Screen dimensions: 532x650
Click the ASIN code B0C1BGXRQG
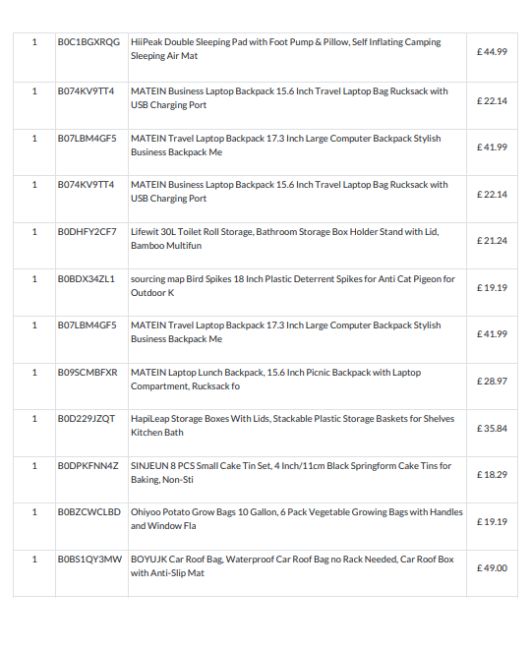pos(89,42)
